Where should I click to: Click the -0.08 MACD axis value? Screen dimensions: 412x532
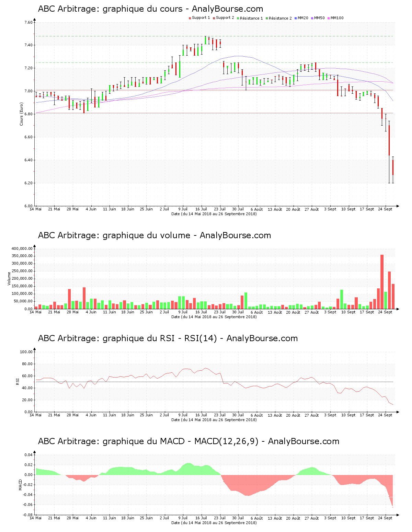coord(27,515)
